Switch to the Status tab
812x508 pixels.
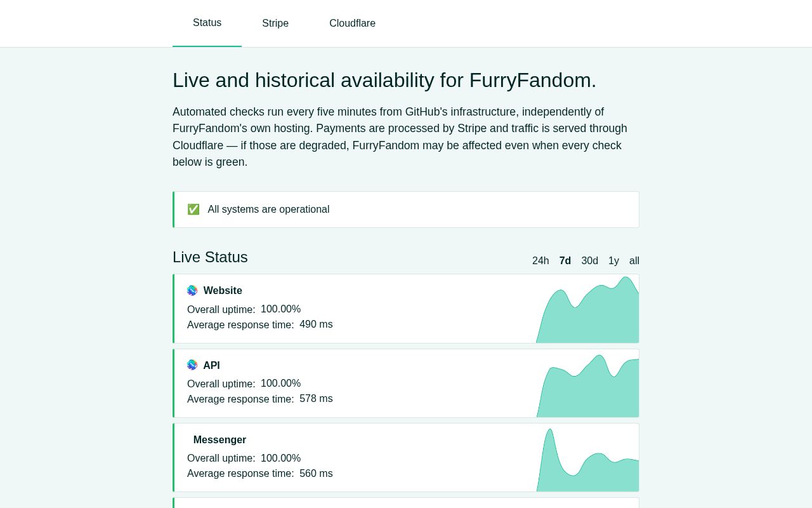(x=207, y=23)
